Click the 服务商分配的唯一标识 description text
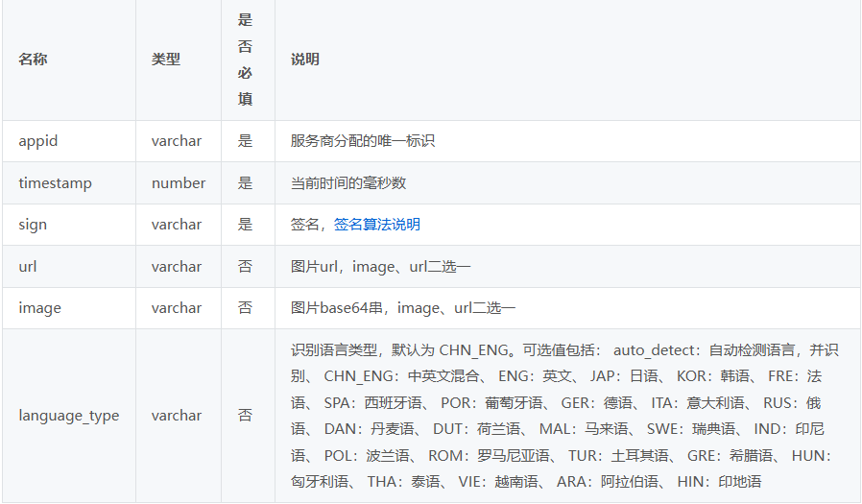 363,141
